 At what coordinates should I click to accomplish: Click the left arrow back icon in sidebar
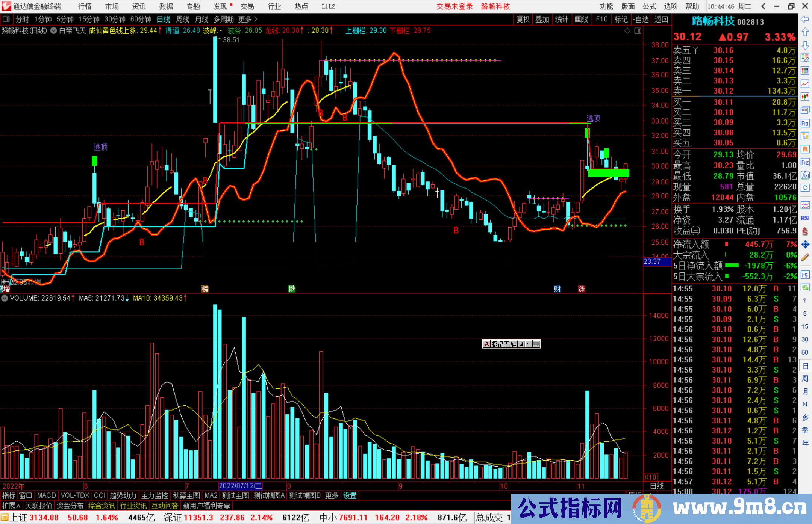pyautogui.click(x=805, y=19)
